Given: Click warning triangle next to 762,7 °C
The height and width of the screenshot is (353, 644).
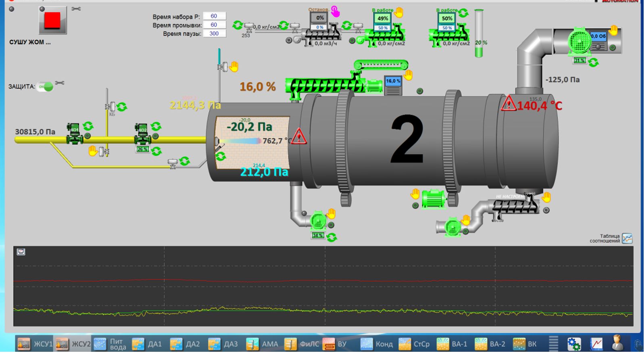Looking at the screenshot, I should point(299,137).
